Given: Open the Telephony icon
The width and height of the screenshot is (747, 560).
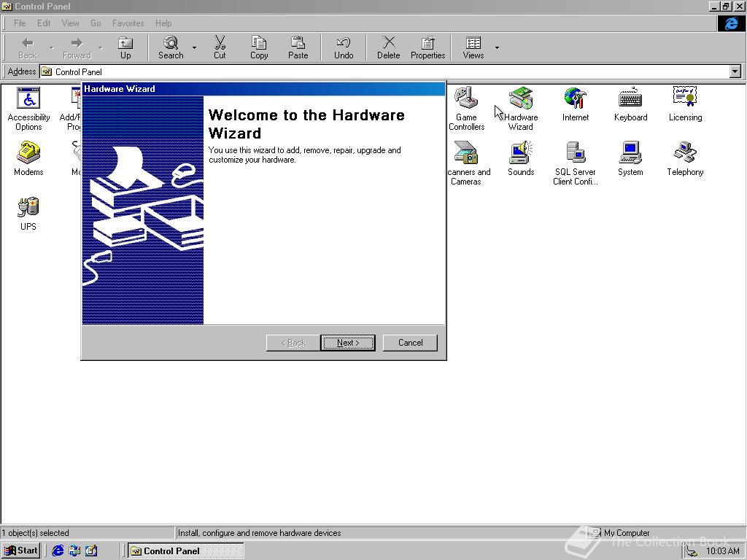Looking at the screenshot, I should click(x=685, y=158).
